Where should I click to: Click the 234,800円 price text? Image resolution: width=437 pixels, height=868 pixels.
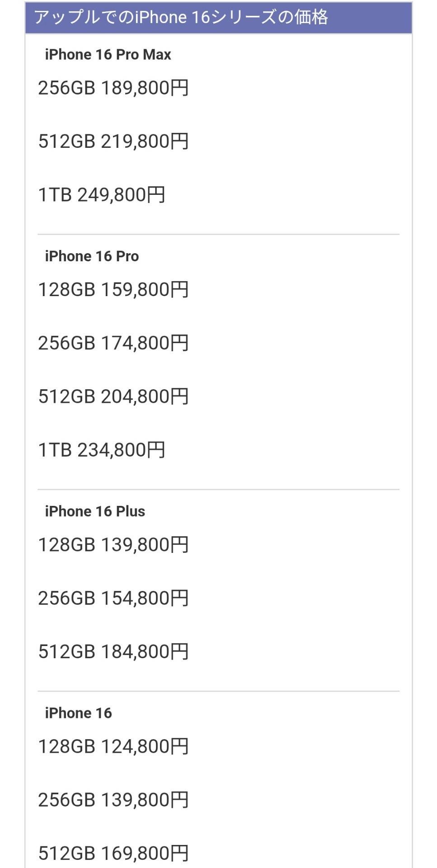(x=122, y=450)
